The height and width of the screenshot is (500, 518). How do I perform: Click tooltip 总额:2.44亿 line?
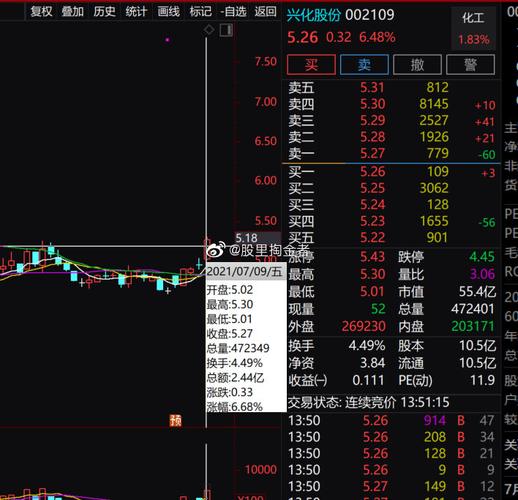[x=235, y=378]
